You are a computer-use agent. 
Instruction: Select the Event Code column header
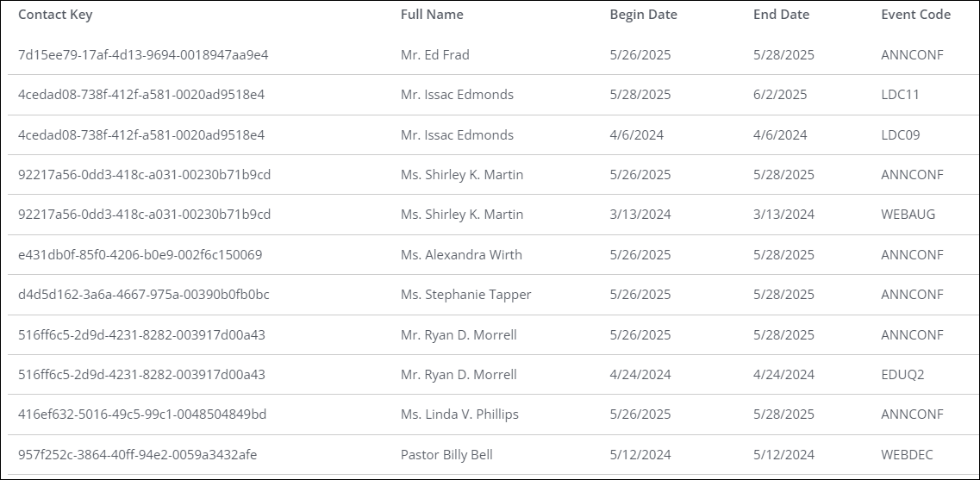pos(915,15)
